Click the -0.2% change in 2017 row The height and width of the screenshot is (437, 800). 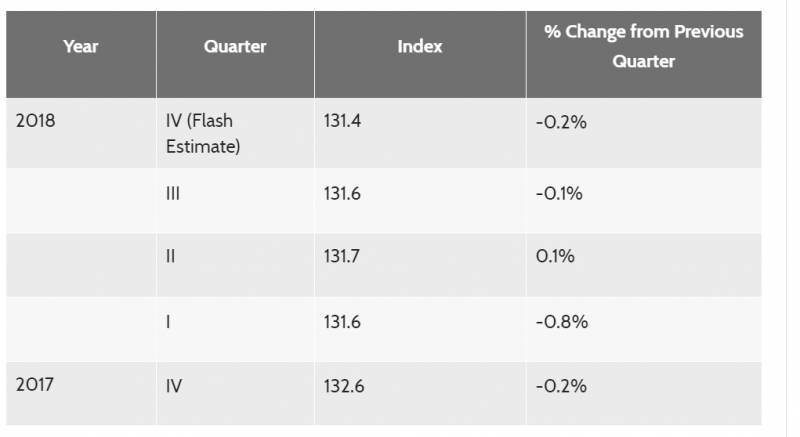(x=561, y=385)
